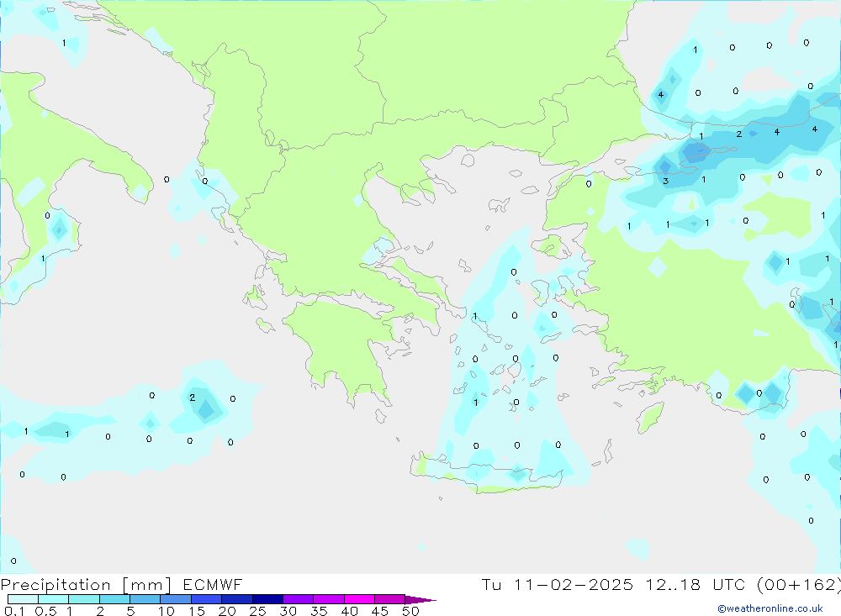Select the 10–15 mm legend color swatch
Screen dimensions: 841x616
click(176, 599)
